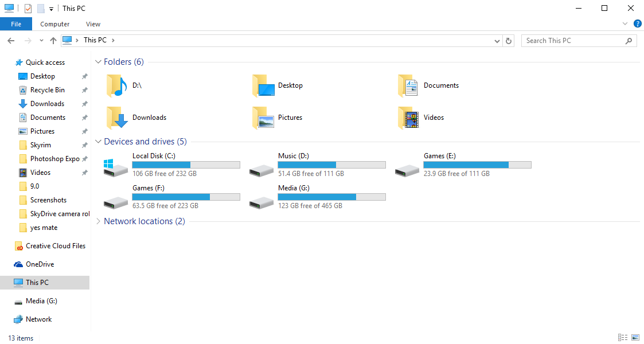
Task: Click the chevron after This PC in address bar
Action: click(x=114, y=40)
